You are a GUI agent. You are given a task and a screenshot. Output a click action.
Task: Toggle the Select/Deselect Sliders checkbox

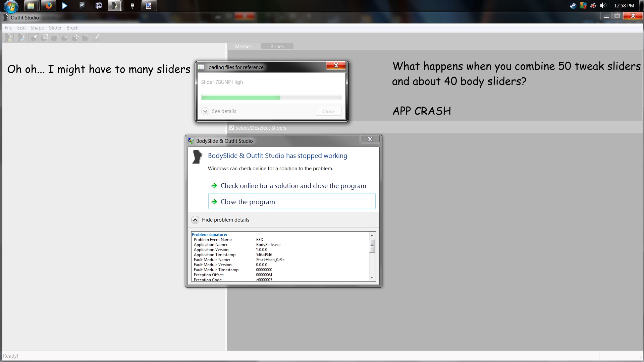(x=232, y=128)
